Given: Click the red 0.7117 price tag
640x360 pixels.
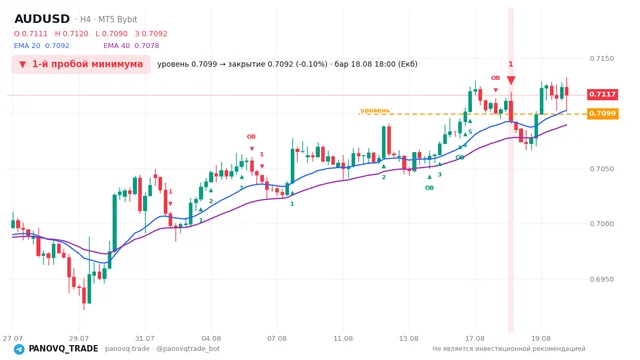Looking at the screenshot, I should point(602,94).
